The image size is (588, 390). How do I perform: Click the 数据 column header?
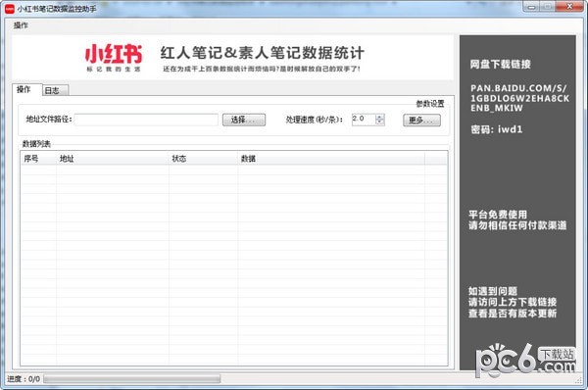pos(331,159)
